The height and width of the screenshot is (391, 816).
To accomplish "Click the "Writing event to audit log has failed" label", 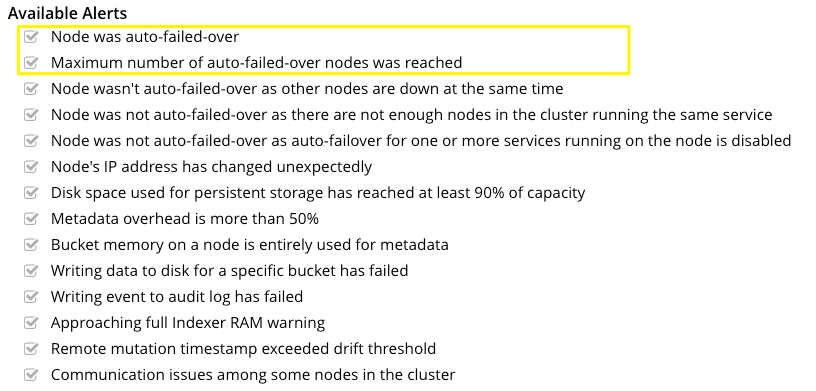I will tap(176, 297).
